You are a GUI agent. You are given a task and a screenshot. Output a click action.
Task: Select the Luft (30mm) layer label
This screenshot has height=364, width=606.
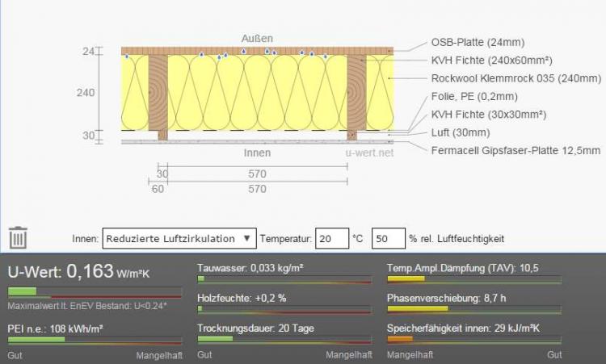pos(461,132)
